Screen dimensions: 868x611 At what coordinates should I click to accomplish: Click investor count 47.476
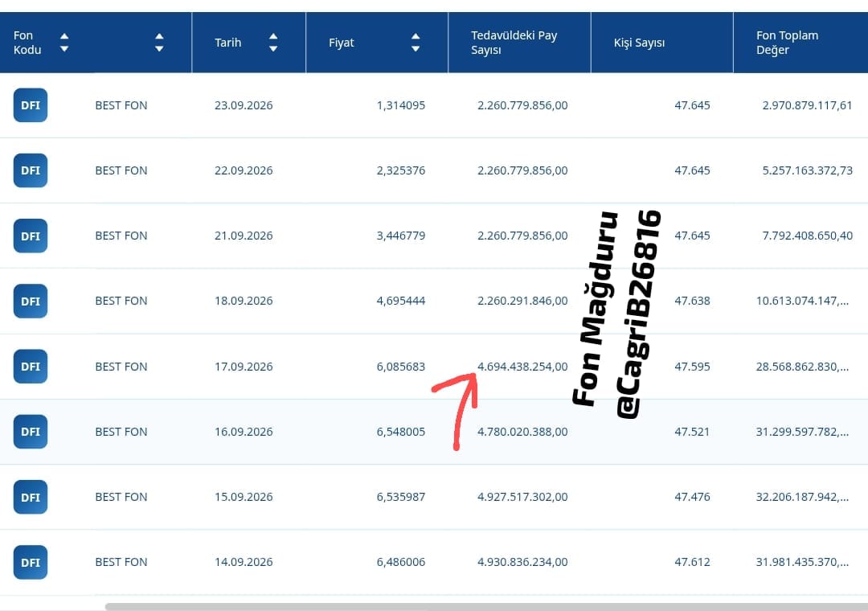click(692, 497)
